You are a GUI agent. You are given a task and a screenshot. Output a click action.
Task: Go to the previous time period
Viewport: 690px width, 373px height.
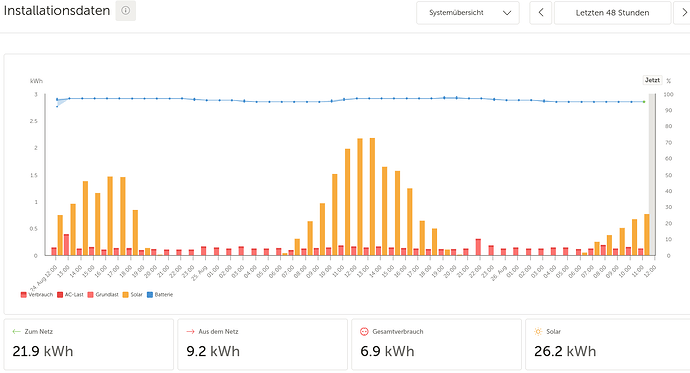coord(540,13)
